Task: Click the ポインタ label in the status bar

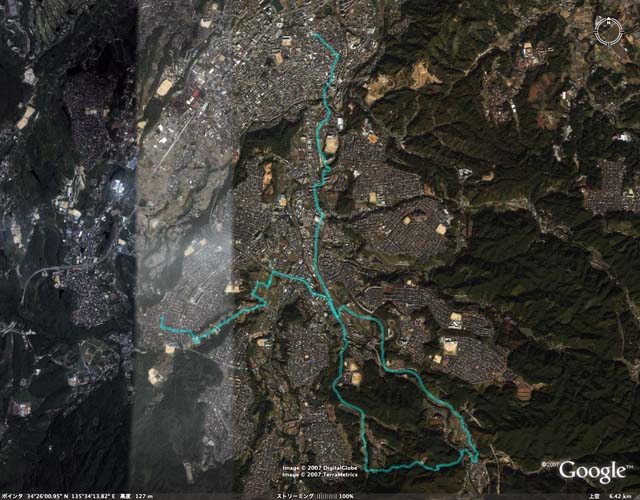Action: [x=11, y=496]
